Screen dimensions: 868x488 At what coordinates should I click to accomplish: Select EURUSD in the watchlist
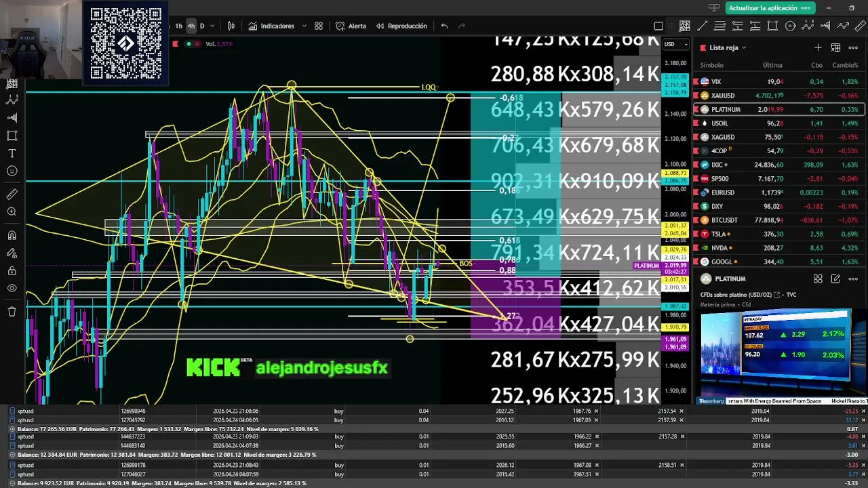[778, 192]
